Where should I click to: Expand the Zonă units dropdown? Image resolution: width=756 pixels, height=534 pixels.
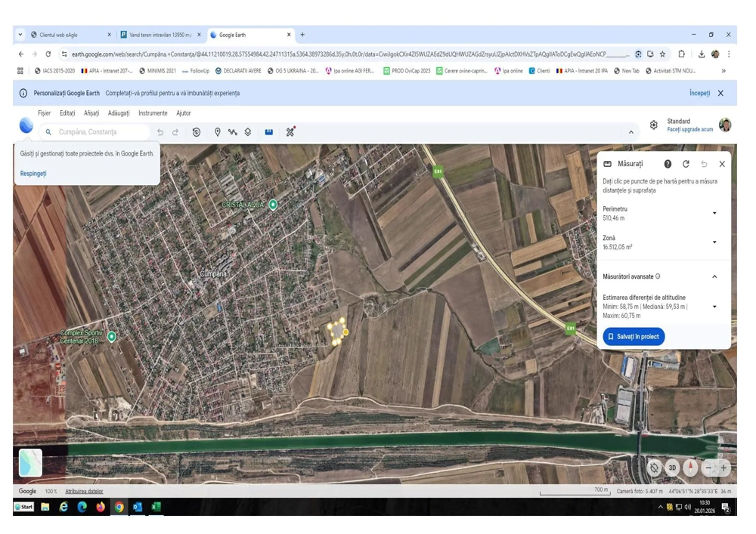(714, 242)
